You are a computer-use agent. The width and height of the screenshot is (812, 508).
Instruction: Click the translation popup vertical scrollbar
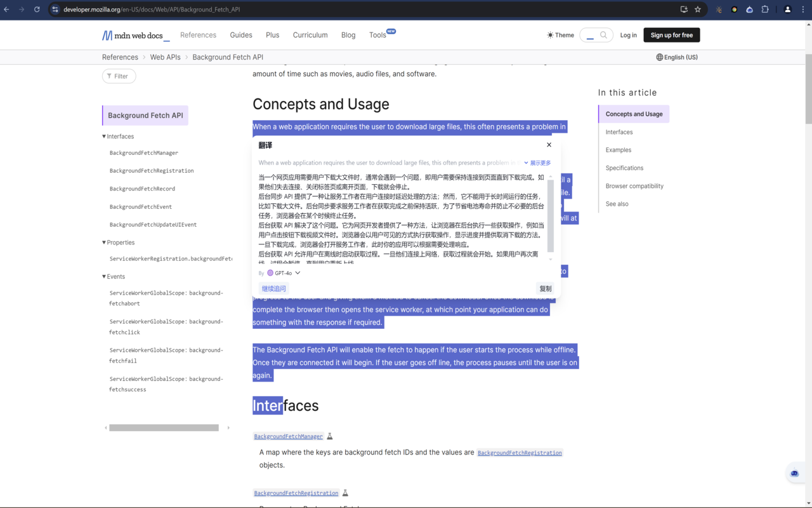click(x=551, y=216)
